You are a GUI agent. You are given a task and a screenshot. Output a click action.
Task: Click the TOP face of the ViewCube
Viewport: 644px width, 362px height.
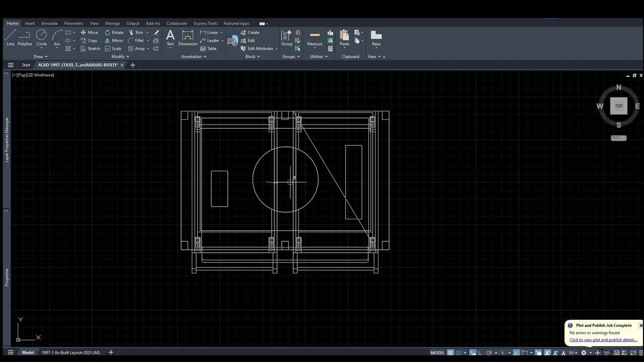618,106
